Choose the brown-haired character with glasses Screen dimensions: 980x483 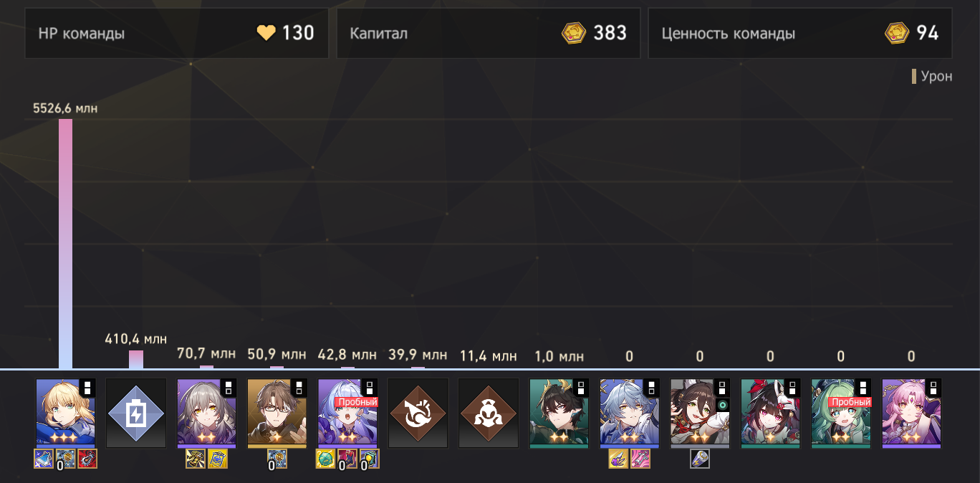coord(277,413)
